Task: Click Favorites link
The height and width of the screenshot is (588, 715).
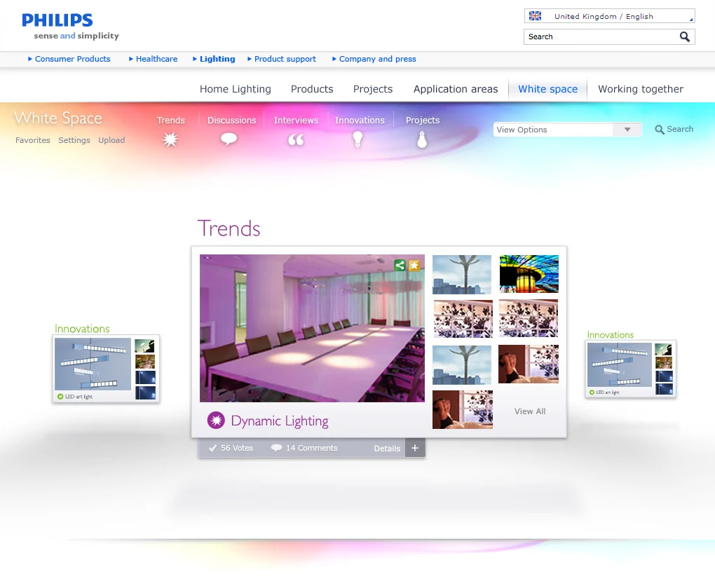Action: (33, 140)
